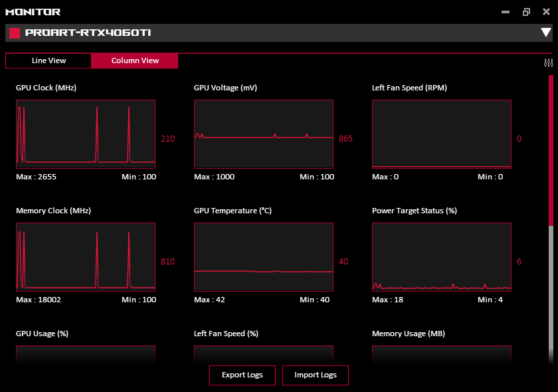
Task: Click the Power Target current value 6
Action: [x=519, y=262]
